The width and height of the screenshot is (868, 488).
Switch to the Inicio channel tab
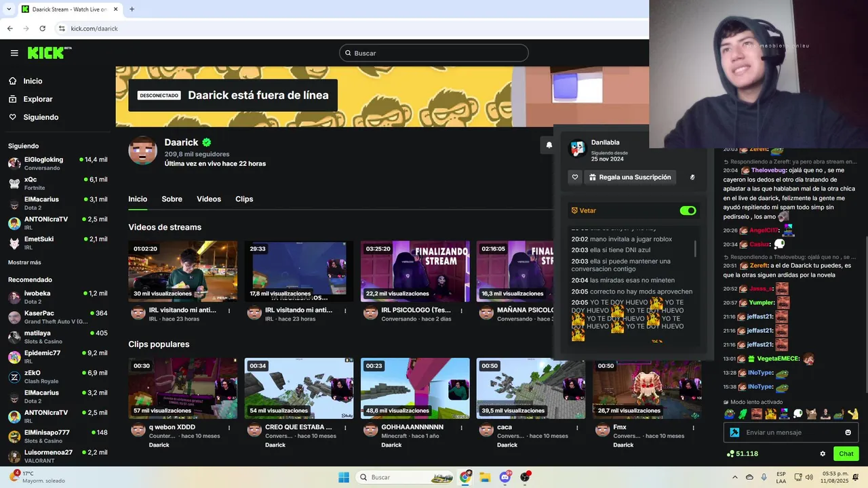138,199
